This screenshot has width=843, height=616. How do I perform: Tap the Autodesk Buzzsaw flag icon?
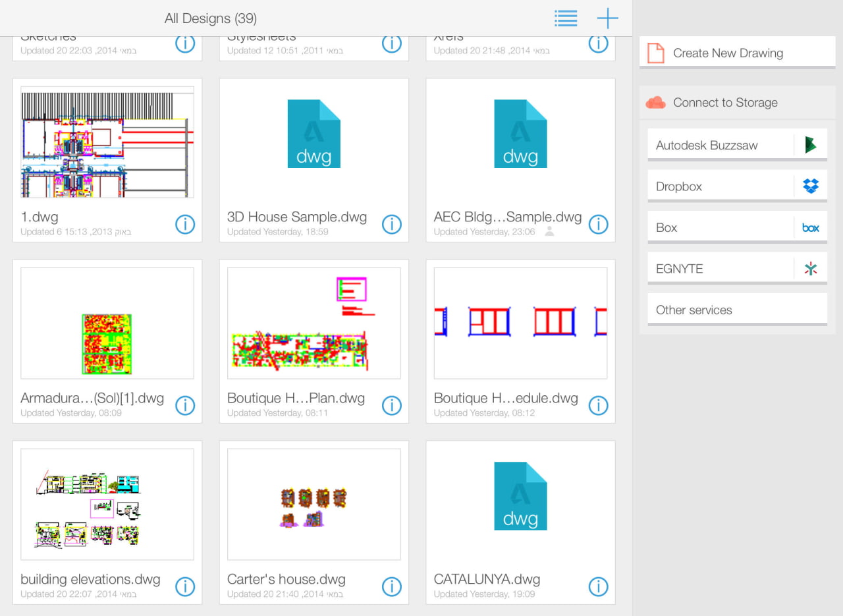pyautogui.click(x=810, y=144)
